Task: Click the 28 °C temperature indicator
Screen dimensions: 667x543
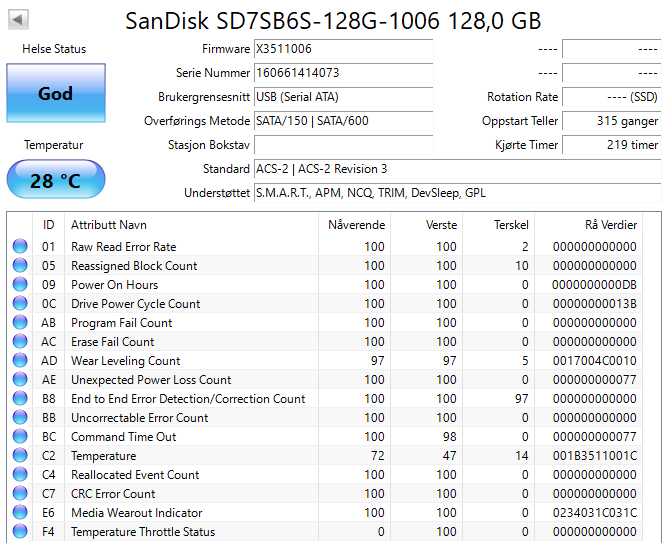Action: click(55, 181)
